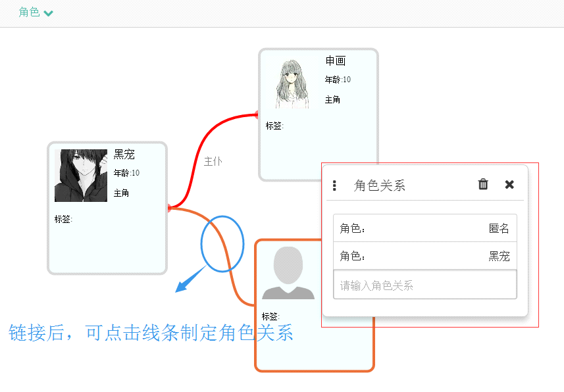
Task: Delete relationship with the trash icon
Action: coord(482,184)
